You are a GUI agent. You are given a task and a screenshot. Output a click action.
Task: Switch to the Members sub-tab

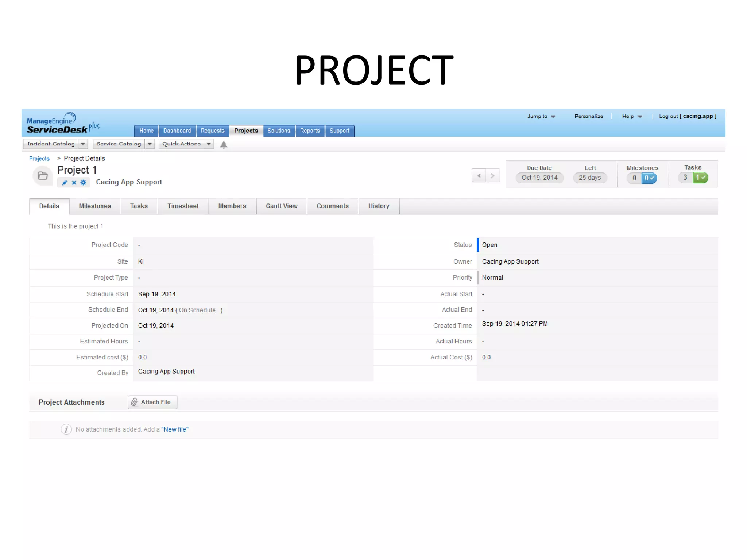pos(232,206)
